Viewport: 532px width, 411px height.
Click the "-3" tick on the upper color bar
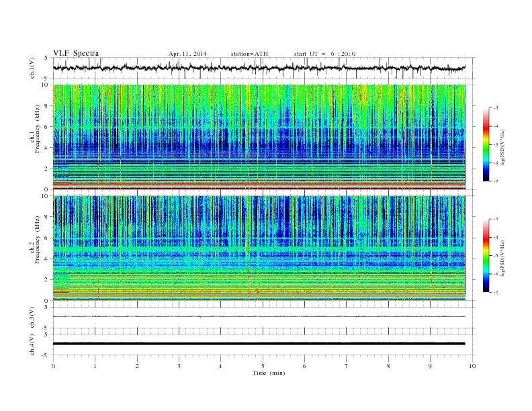(x=495, y=108)
